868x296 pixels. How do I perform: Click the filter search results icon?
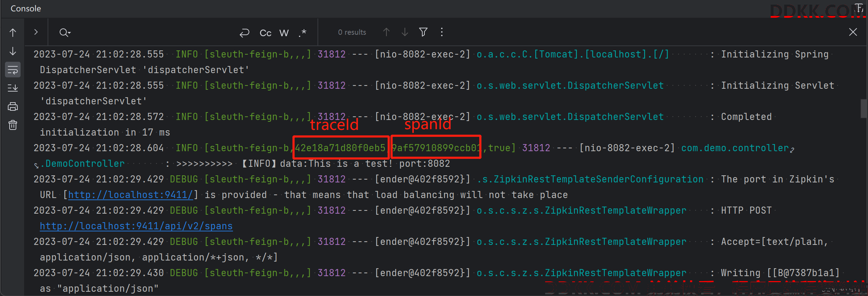(423, 32)
